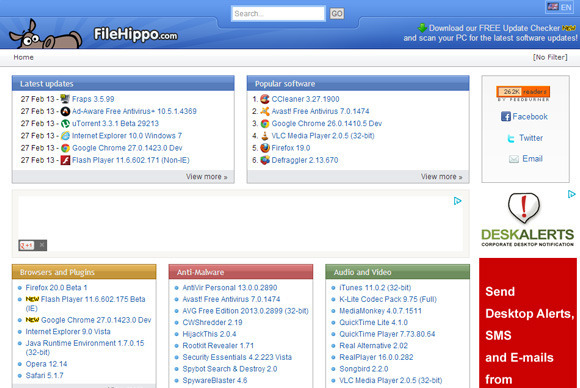Open the EN language flag selector
580x388 pixels.
(559, 7)
